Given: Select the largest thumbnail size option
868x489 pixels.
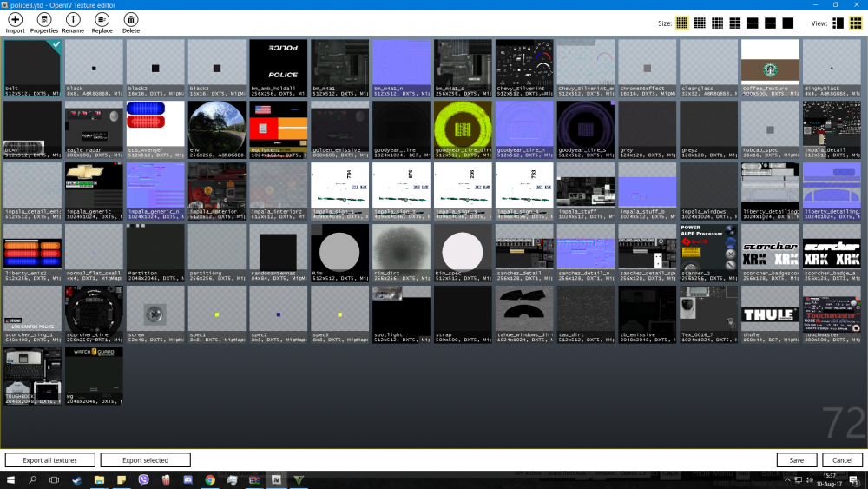Looking at the screenshot, I should 788,23.
